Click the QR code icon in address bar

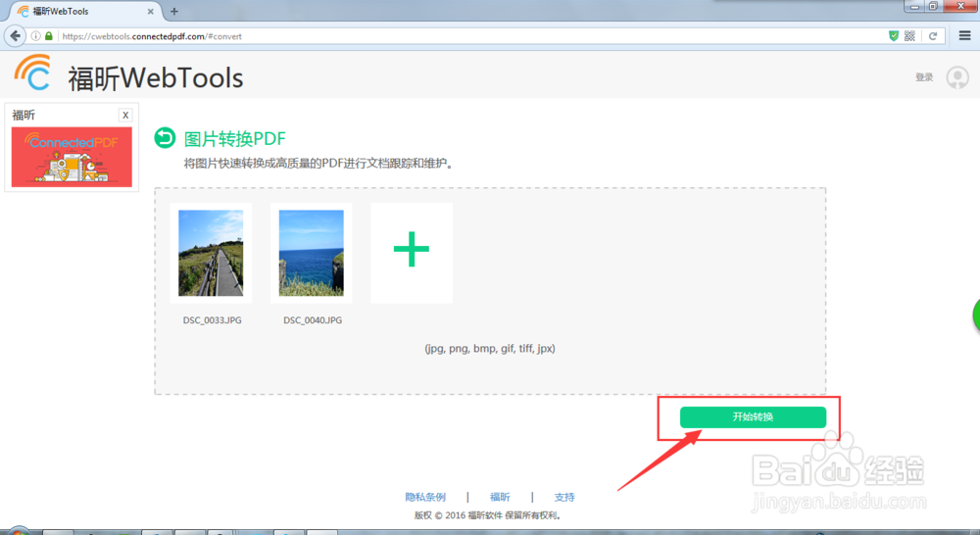point(910,35)
